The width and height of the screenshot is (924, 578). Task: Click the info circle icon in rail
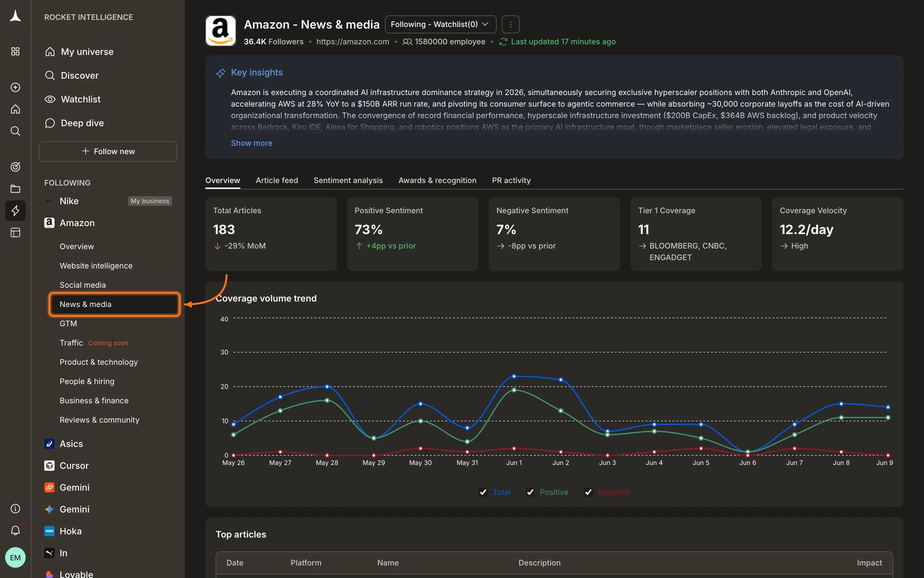click(x=15, y=508)
